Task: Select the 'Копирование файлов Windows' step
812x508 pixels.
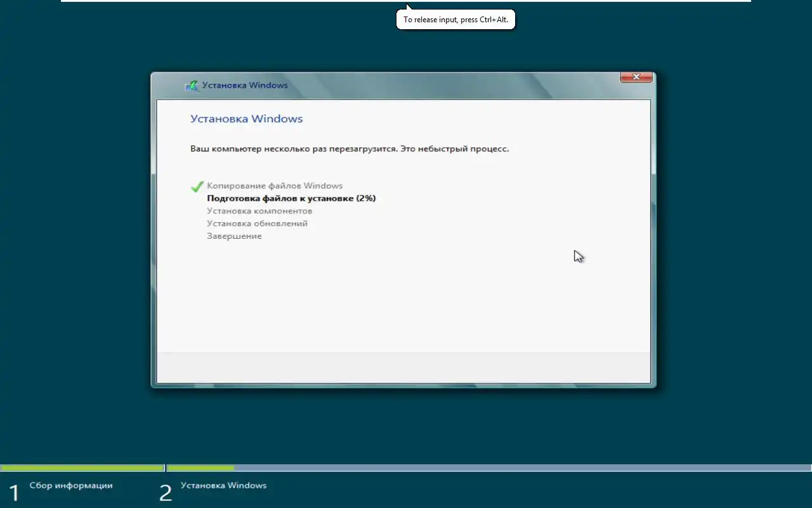Action: coord(275,186)
